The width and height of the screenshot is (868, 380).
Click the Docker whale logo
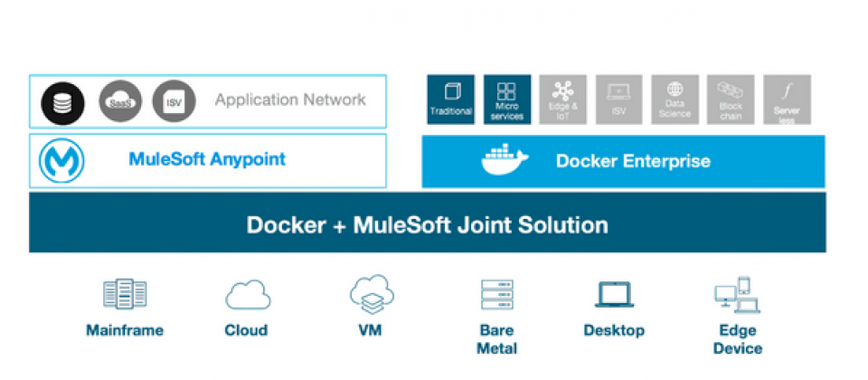click(505, 159)
